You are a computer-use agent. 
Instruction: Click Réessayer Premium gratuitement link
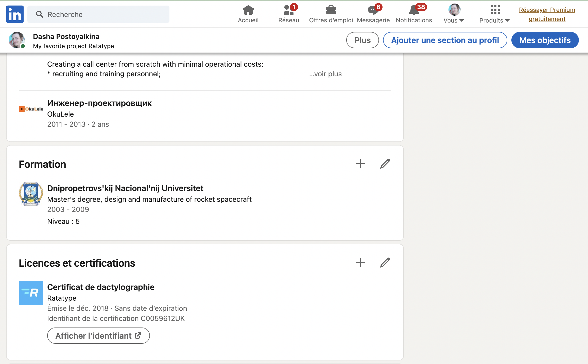pyautogui.click(x=547, y=14)
